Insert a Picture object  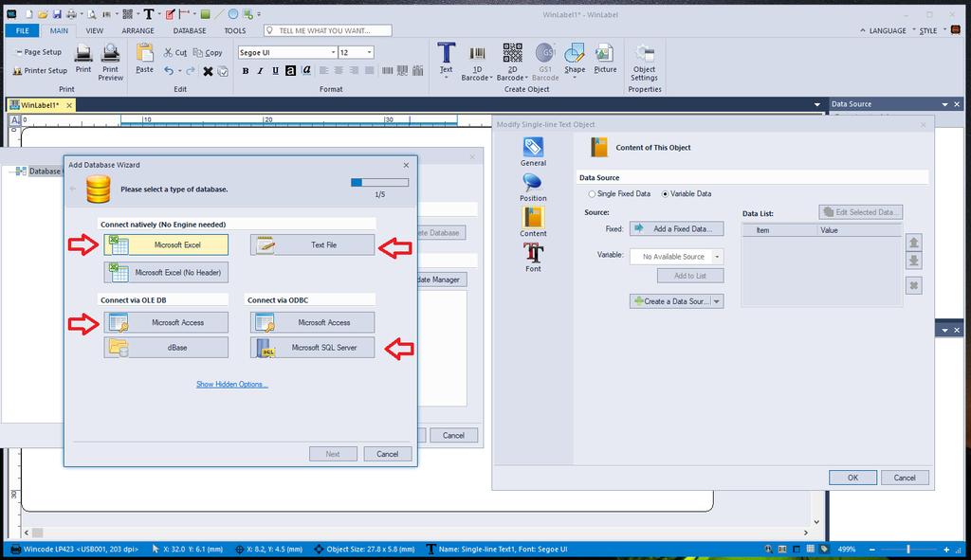pyautogui.click(x=605, y=59)
